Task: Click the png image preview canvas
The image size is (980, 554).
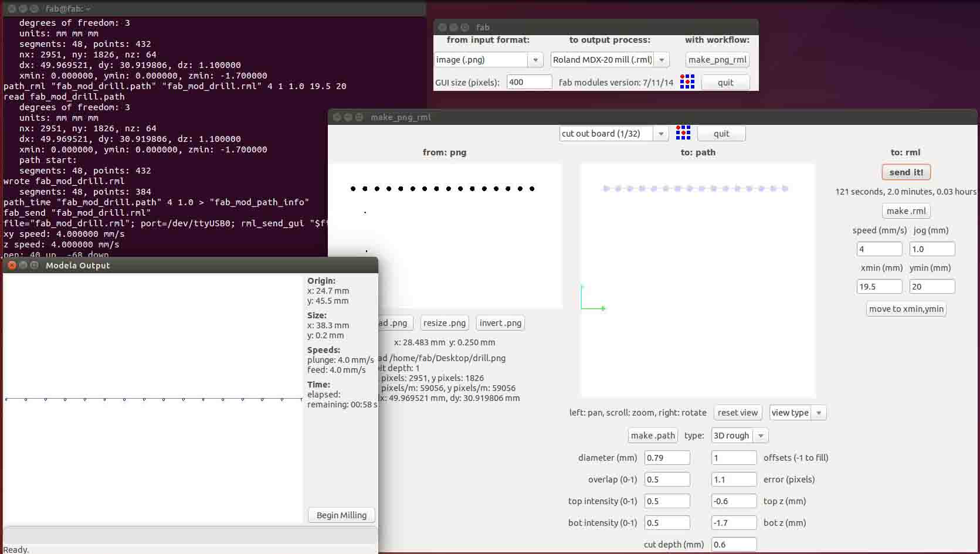Action: [445, 236]
